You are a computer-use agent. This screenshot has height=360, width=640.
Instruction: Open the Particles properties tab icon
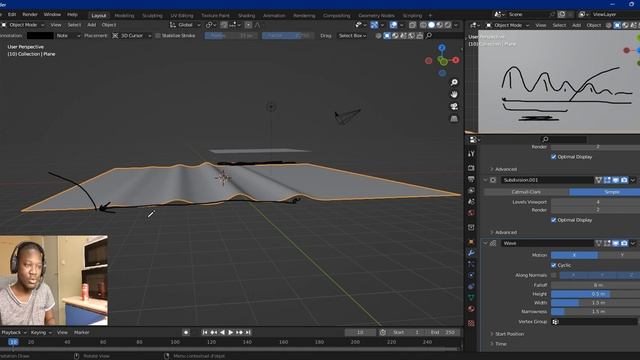click(x=471, y=264)
